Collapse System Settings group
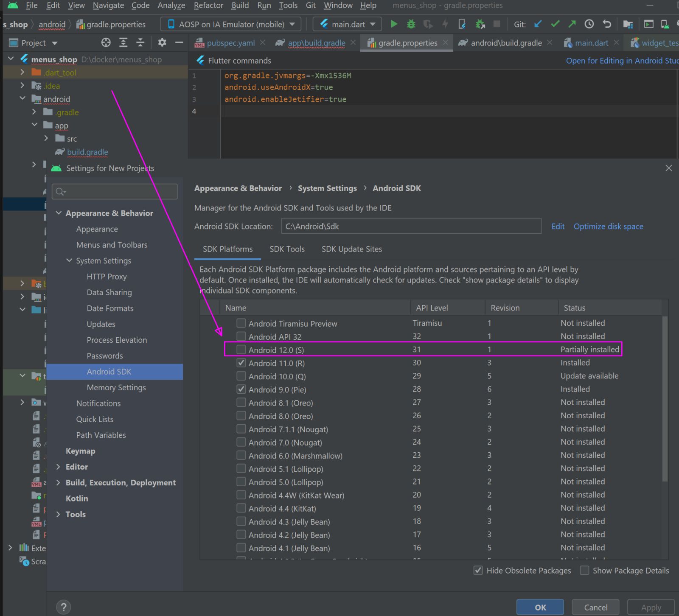The height and width of the screenshot is (616, 679). point(69,260)
